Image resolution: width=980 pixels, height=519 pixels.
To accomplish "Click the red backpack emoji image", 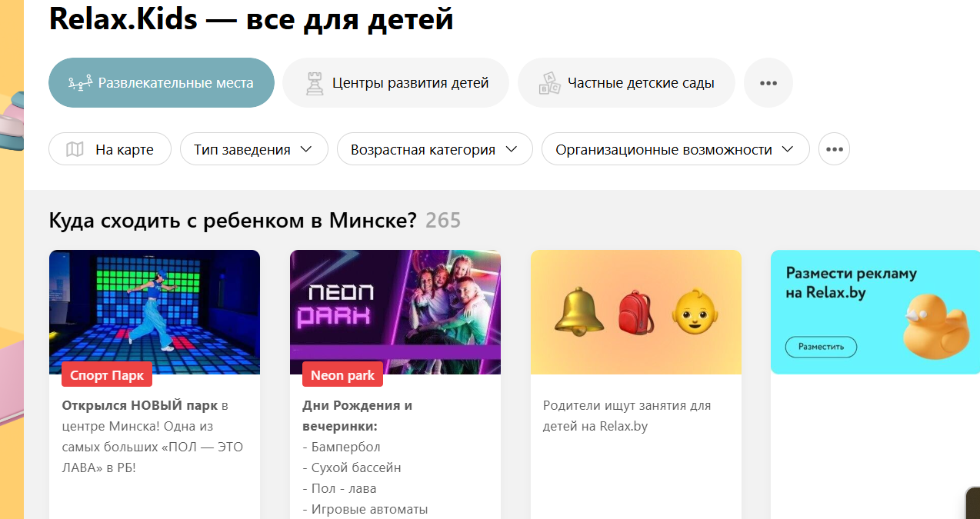I will (636, 312).
